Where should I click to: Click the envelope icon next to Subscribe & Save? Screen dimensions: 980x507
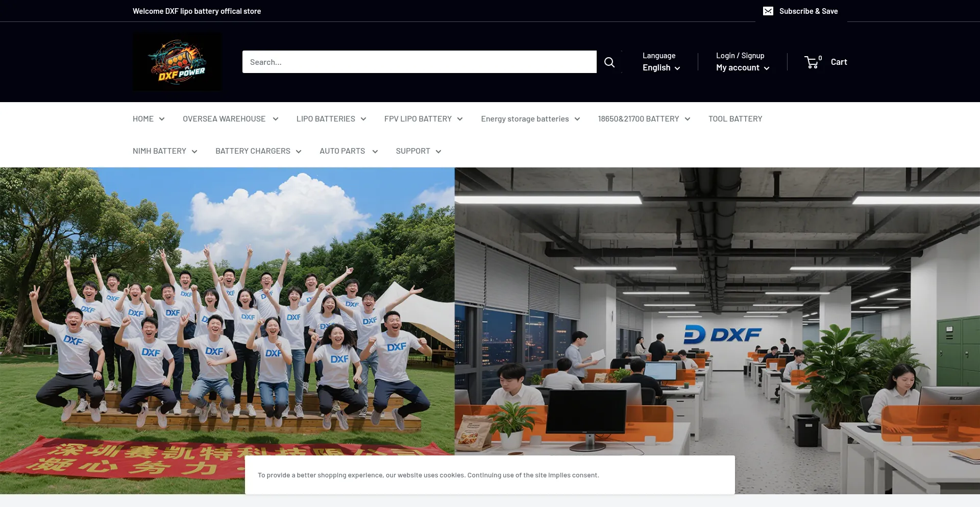point(768,10)
